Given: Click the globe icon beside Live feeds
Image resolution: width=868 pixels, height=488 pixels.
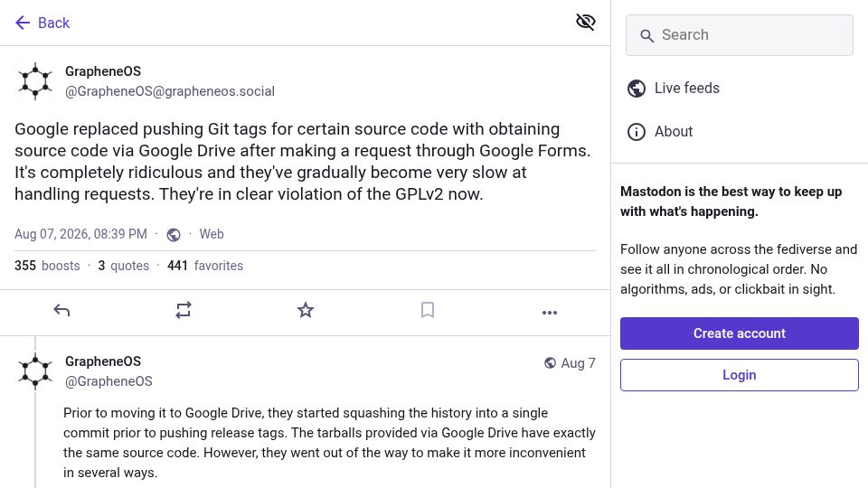Looking at the screenshot, I should click(x=636, y=89).
